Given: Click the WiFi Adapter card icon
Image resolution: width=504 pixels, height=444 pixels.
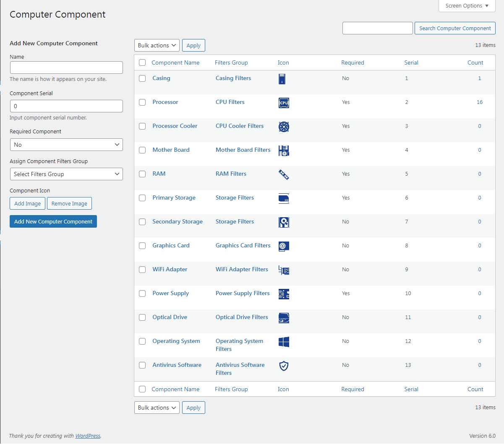Looking at the screenshot, I should 284,270.
